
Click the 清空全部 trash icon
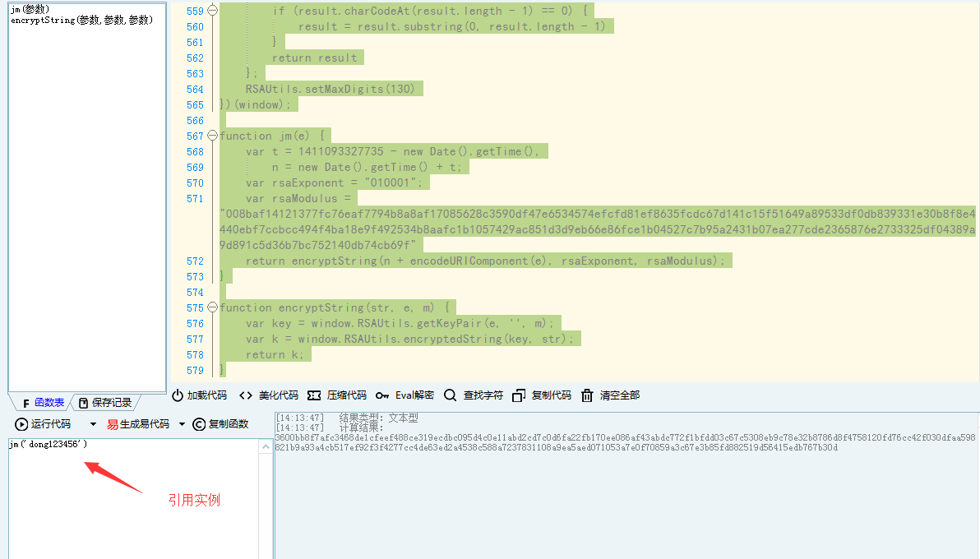[x=587, y=395]
